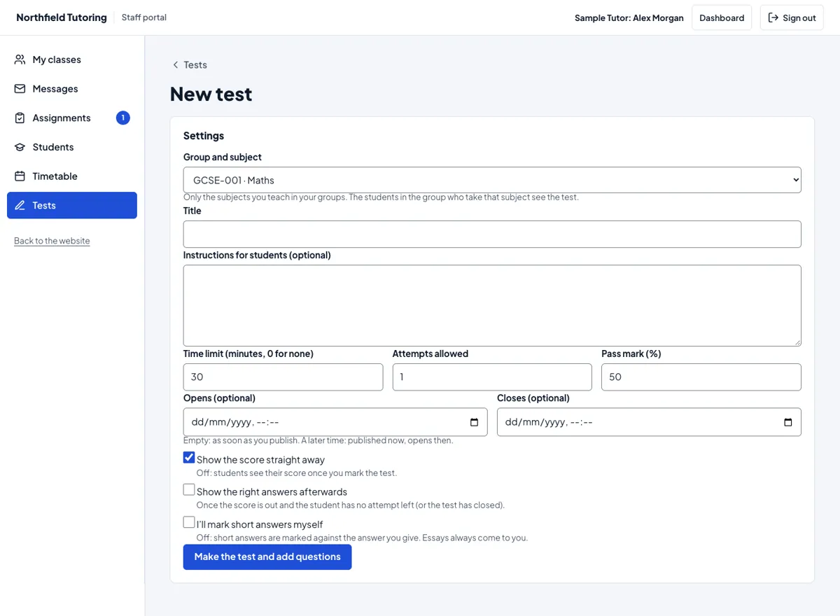
Task: Untick Show the score straight away
Action: pos(189,458)
